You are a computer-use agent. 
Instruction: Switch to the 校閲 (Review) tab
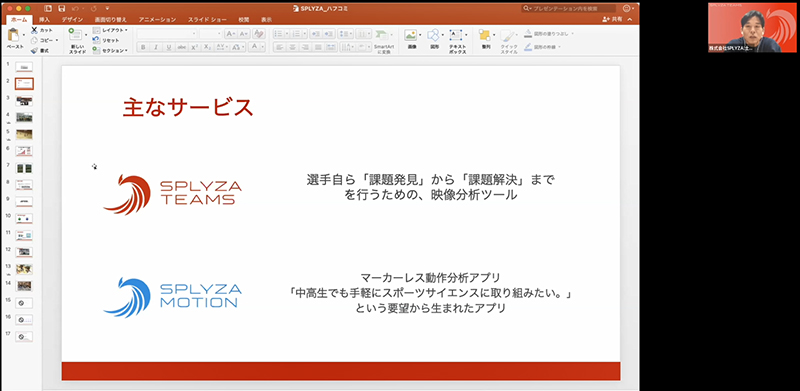click(243, 19)
